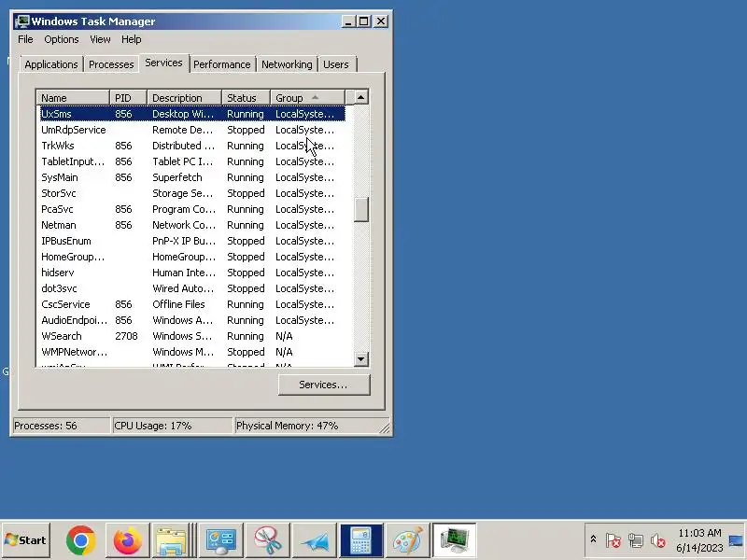The width and height of the screenshot is (747, 560).
Task: Open the View menu
Action: tap(100, 39)
